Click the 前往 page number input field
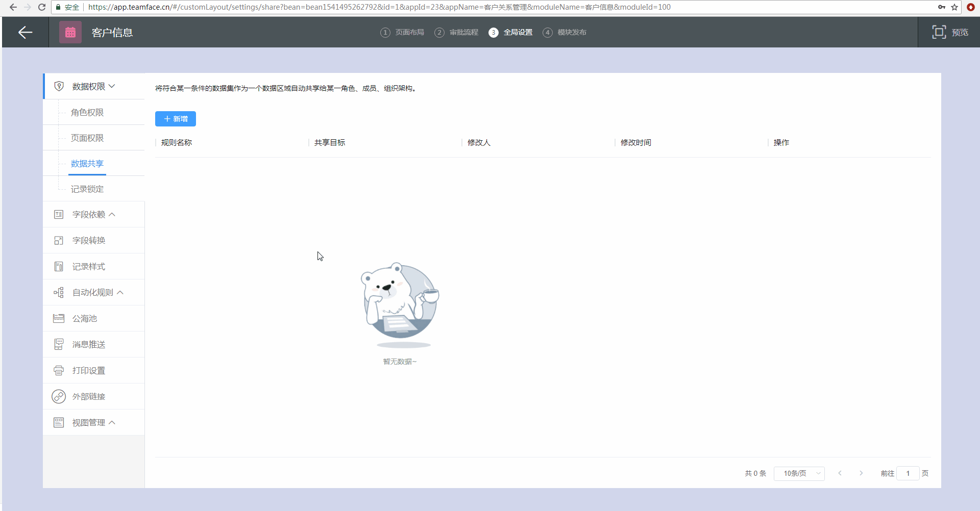This screenshot has height=511, width=980. 909,473
